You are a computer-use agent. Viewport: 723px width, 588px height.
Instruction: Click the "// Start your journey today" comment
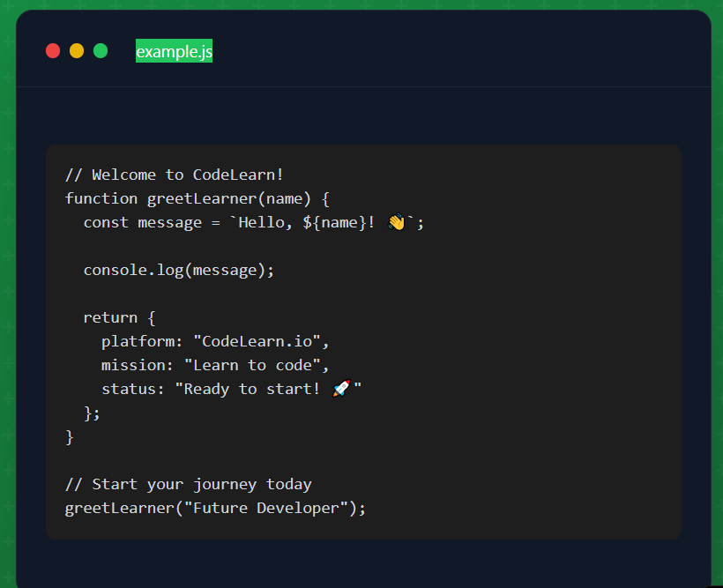(x=188, y=484)
